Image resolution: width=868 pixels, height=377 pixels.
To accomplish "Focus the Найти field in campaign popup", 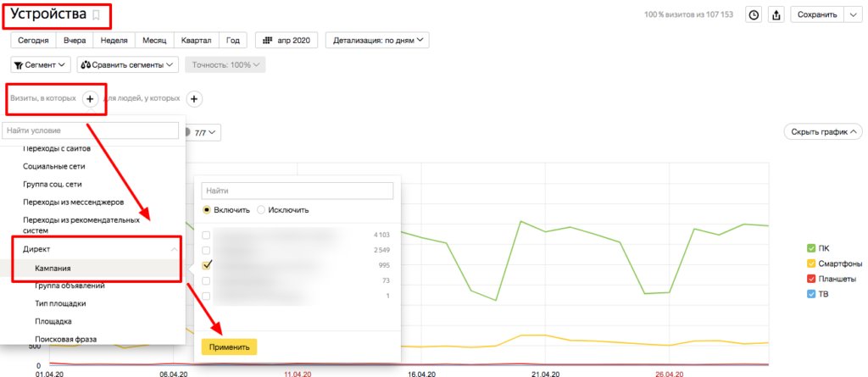I will pos(298,191).
